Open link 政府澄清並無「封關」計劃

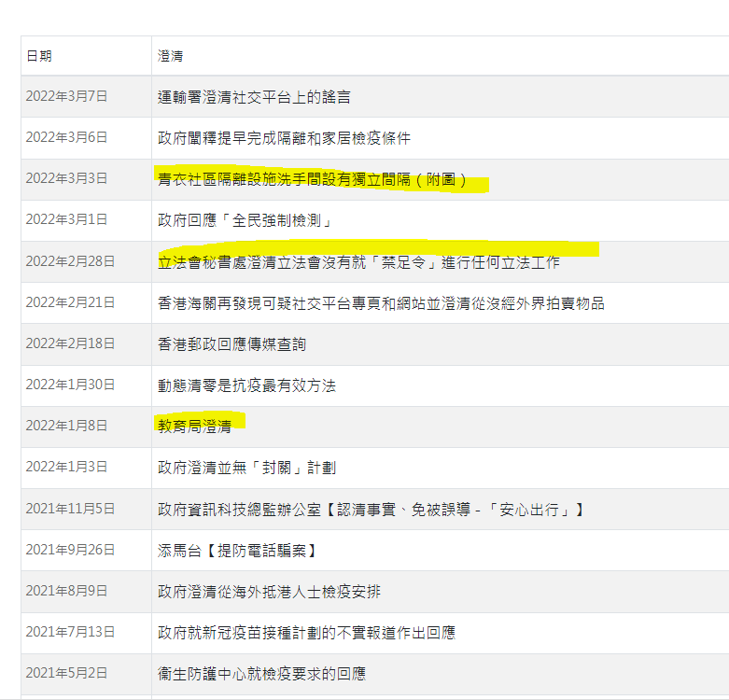[x=246, y=468]
